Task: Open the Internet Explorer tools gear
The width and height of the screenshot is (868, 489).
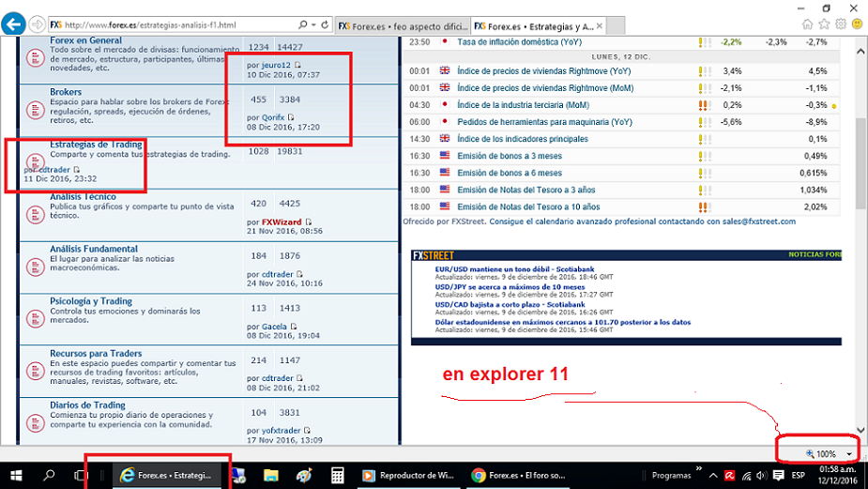Action: [x=841, y=24]
